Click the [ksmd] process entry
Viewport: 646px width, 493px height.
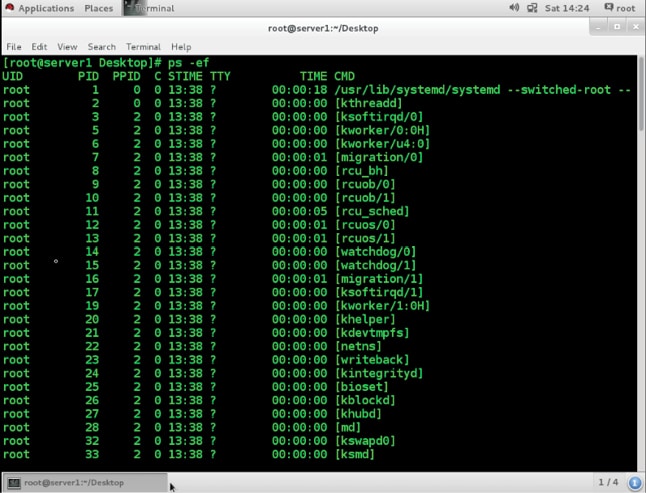click(355, 454)
